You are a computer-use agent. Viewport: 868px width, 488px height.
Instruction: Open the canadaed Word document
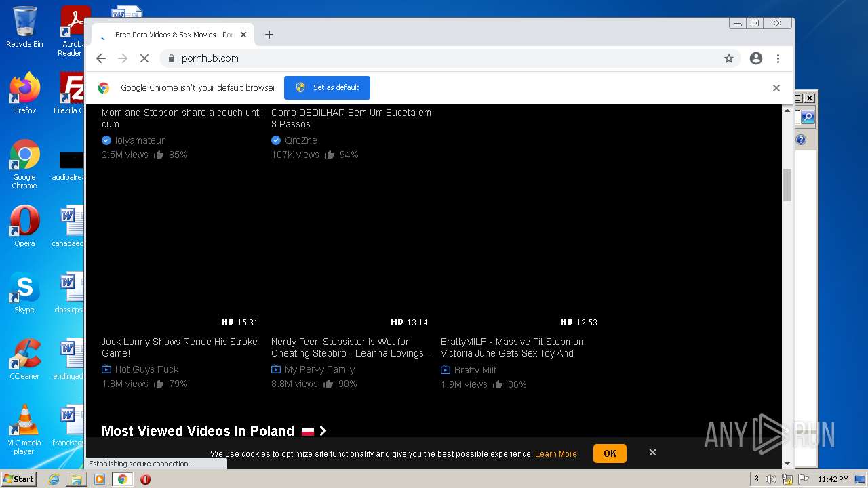pos(69,226)
